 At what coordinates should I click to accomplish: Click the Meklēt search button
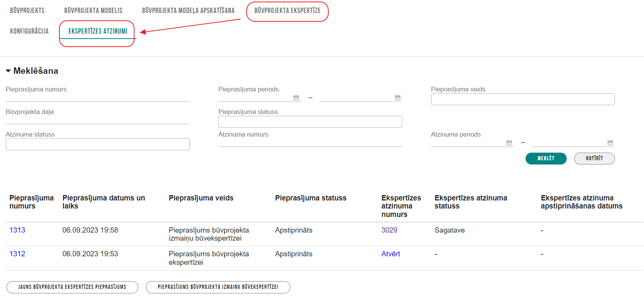pyautogui.click(x=546, y=158)
